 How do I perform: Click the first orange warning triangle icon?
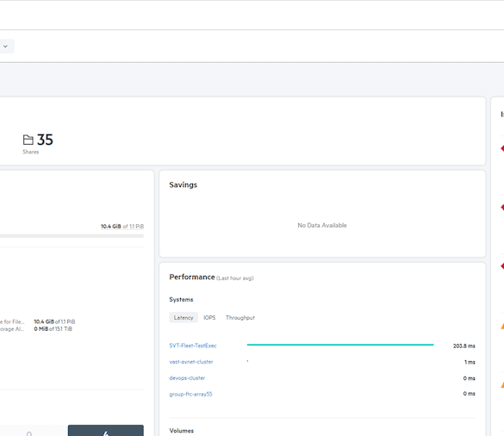502,326
